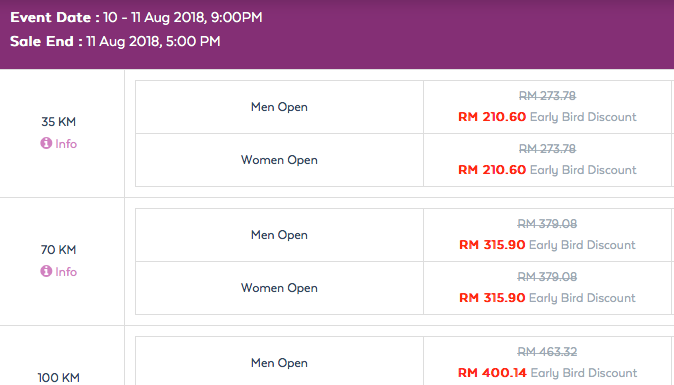Click the RM 400.14 Early Bird price

(492, 373)
